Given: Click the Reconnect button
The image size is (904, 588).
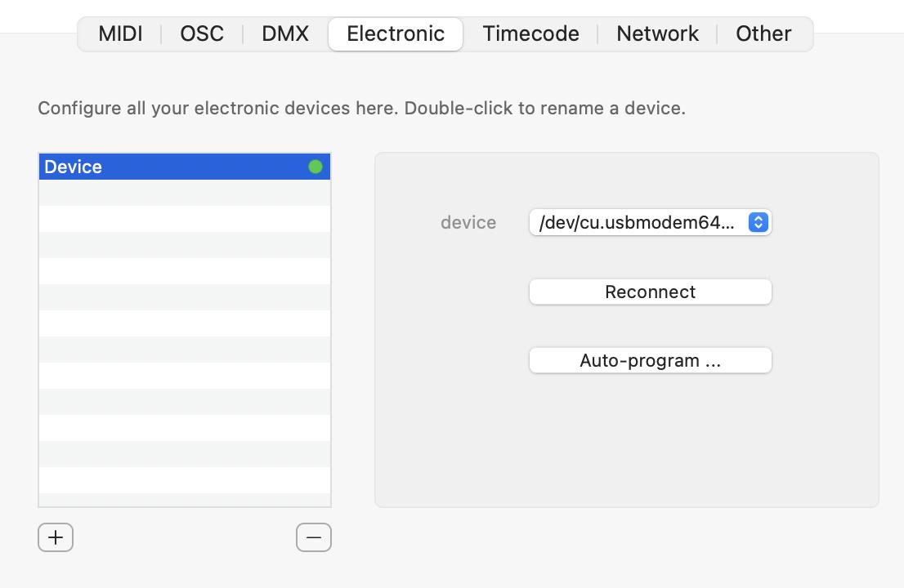Looking at the screenshot, I should click(651, 292).
